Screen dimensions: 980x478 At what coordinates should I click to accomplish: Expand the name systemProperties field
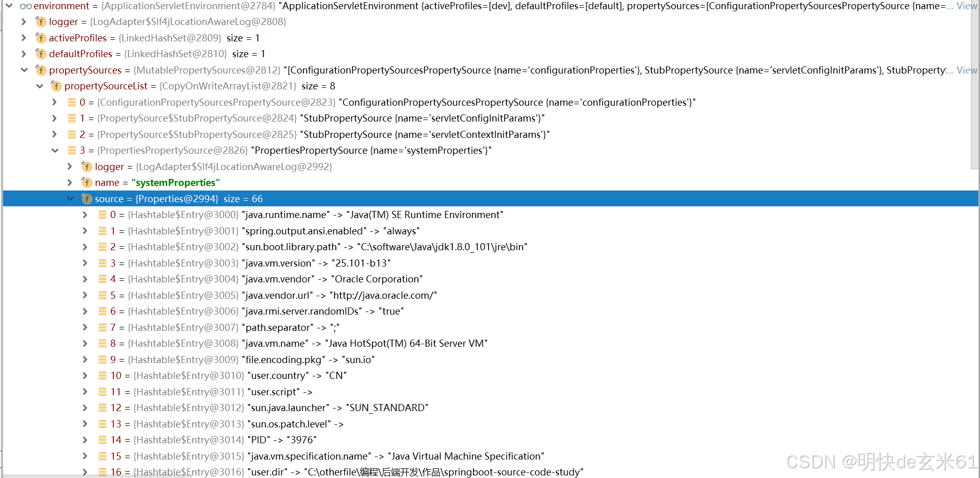70,182
